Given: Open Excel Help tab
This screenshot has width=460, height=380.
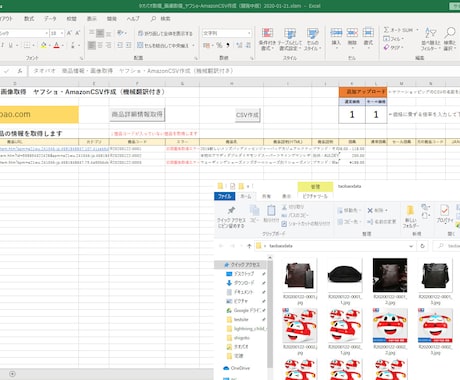Looking at the screenshot, I should (x=133, y=19).
